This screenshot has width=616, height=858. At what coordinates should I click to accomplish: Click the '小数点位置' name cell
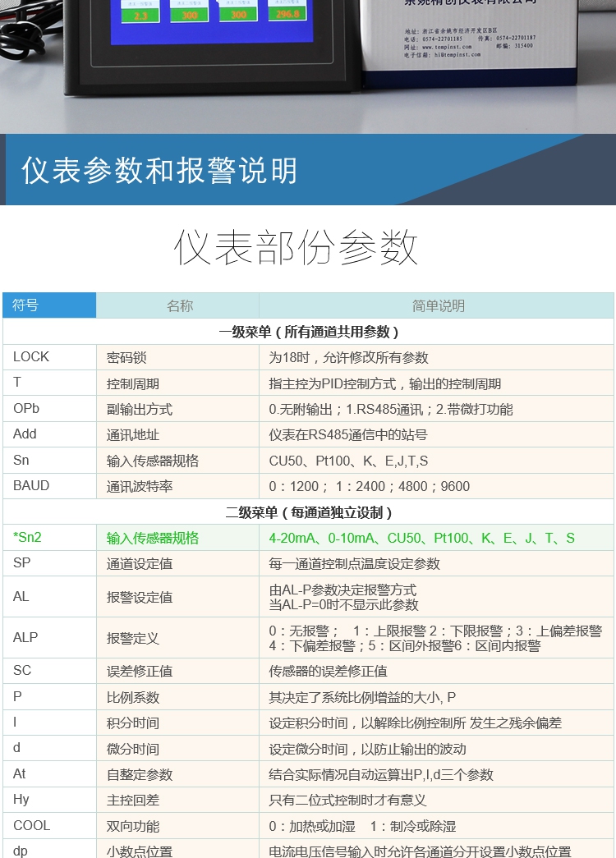tap(177, 849)
